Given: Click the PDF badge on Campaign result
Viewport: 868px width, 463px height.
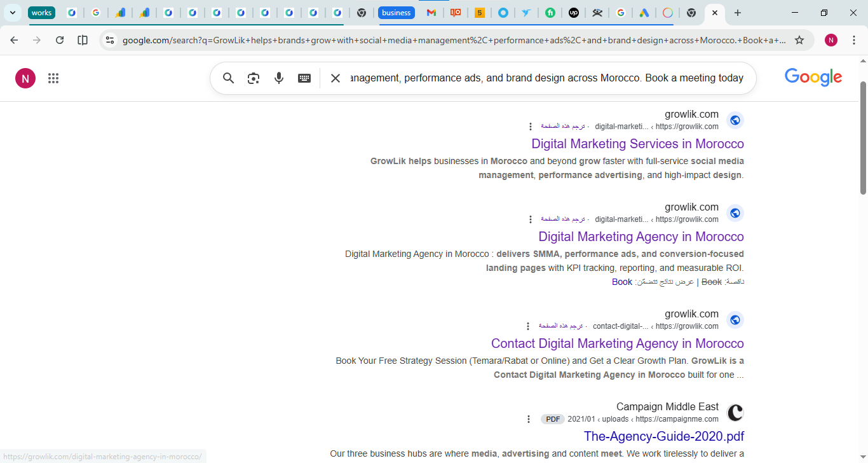Looking at the screenshot, I should (x=553, y=419).
